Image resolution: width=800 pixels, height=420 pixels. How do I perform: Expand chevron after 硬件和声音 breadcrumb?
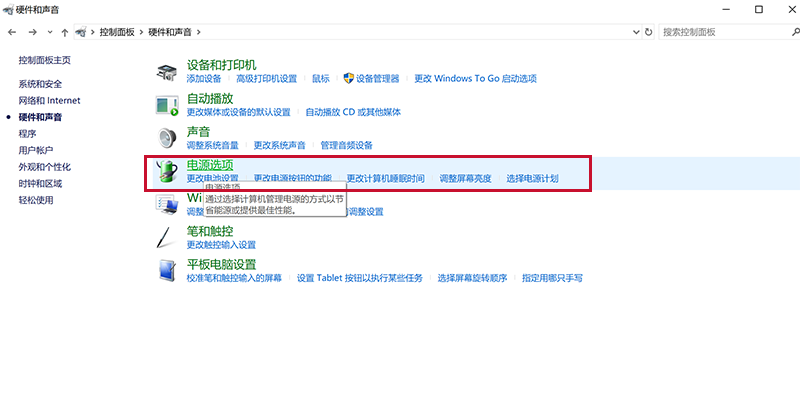[x=198, y=32]
